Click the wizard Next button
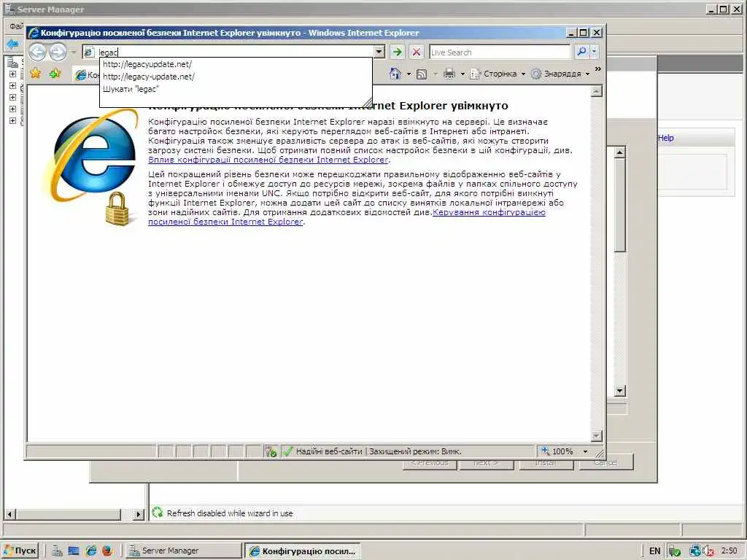 [486, 463]
